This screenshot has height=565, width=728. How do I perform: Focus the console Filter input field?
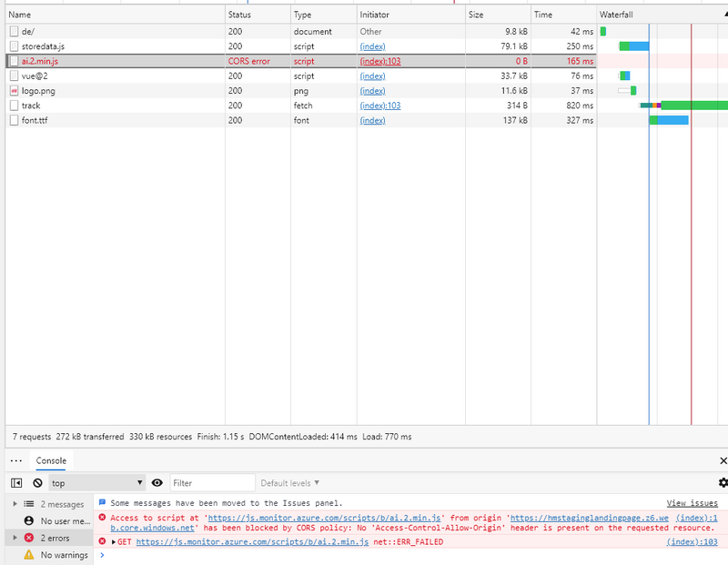coord(213,483)
